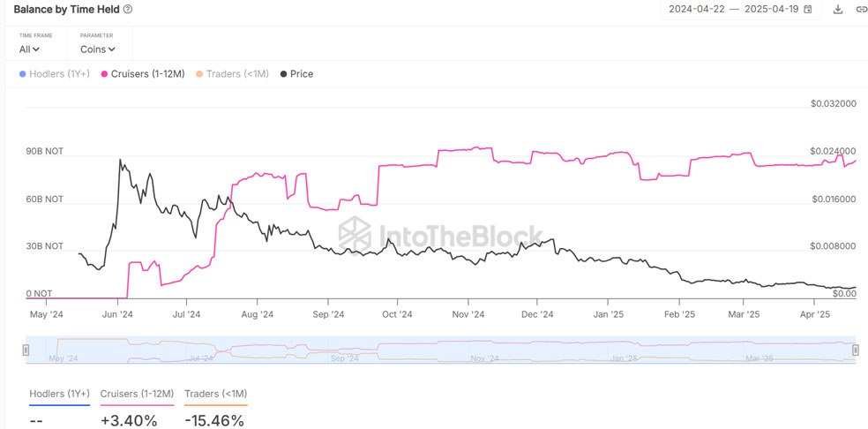Copy the chart share link
Viewport: 868px width, 429px height.
[x=861, y=10]
